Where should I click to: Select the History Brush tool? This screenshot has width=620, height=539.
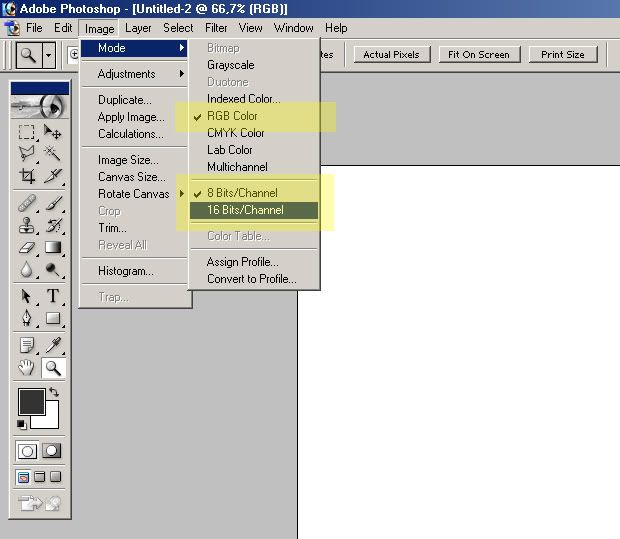pyautogui.click(x=52, y=225)
